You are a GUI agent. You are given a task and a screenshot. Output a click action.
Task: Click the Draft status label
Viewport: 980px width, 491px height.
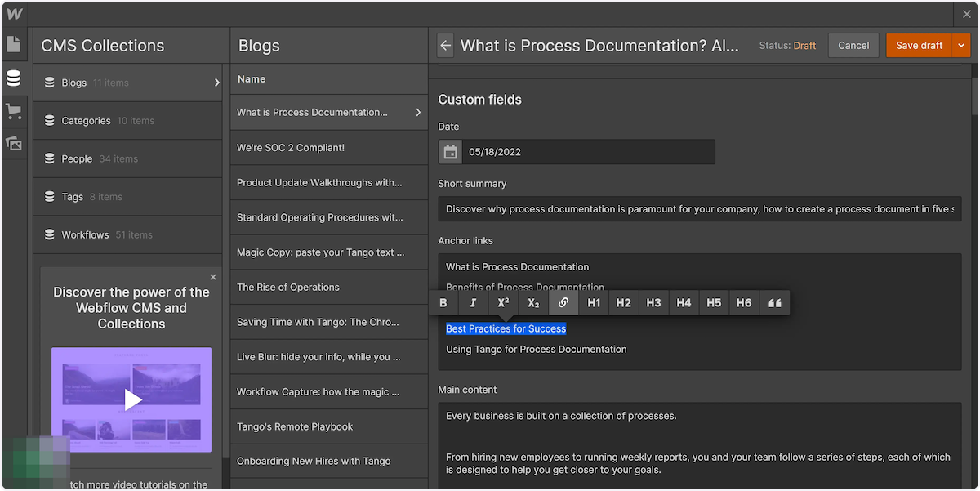tap(804, 46)
